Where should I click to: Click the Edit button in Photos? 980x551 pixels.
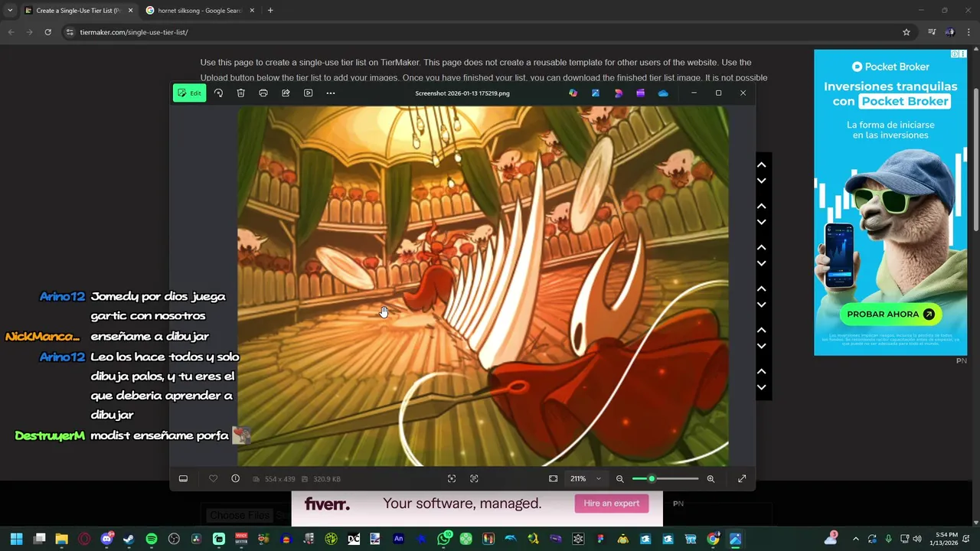coord(189,93)
